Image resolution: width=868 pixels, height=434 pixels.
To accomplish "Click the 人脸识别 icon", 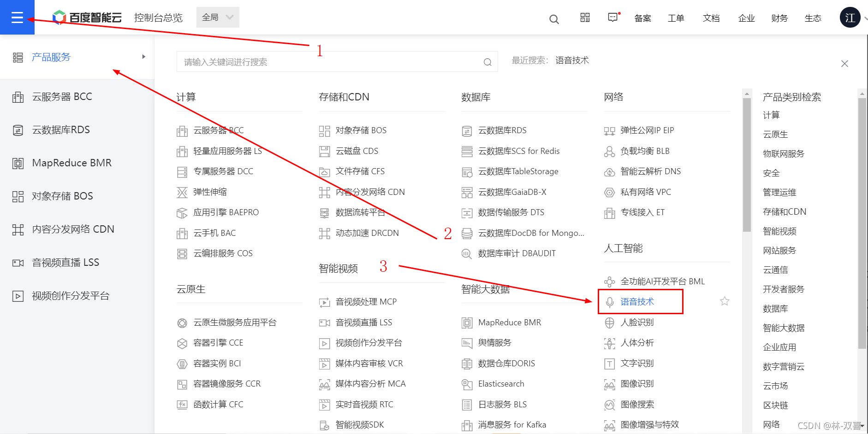I will [609, 323].
